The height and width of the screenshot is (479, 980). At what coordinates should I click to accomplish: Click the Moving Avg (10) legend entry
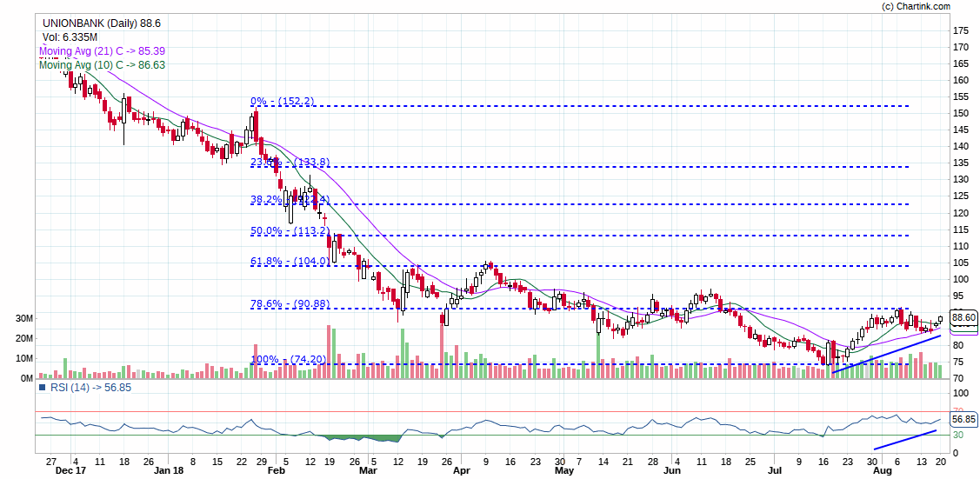pos(102,64)
